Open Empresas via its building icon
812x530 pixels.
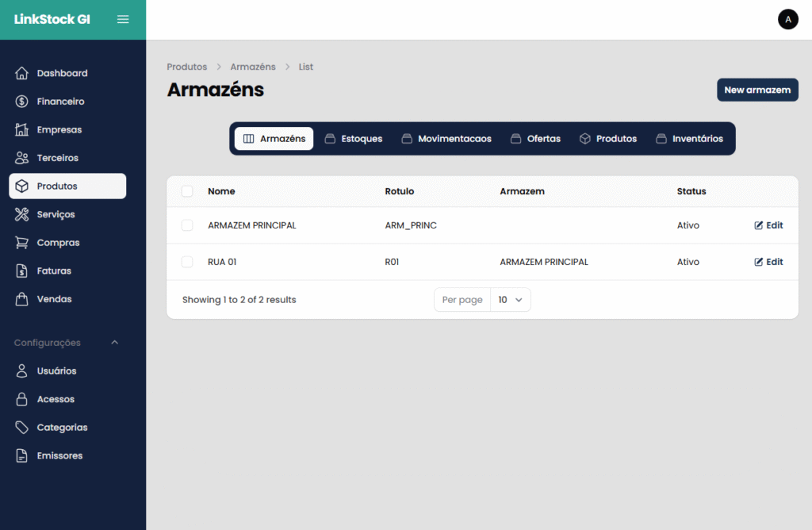(x=22, y=129)
